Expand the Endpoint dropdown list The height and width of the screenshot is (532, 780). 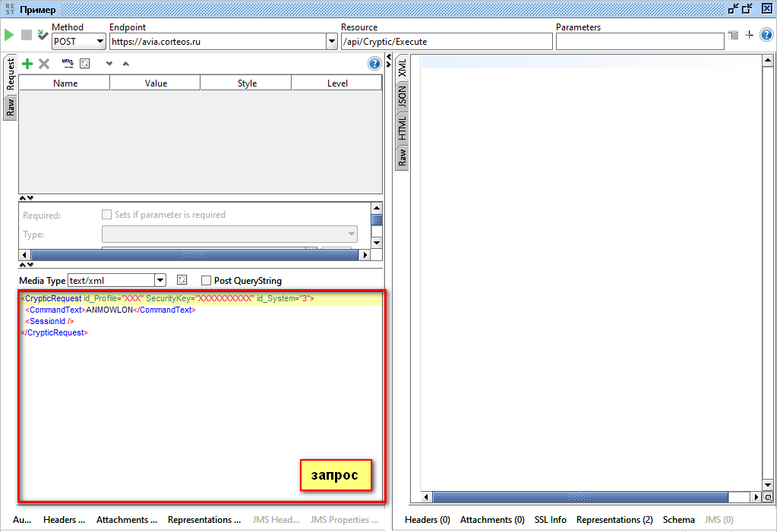[x=331, y=42]
